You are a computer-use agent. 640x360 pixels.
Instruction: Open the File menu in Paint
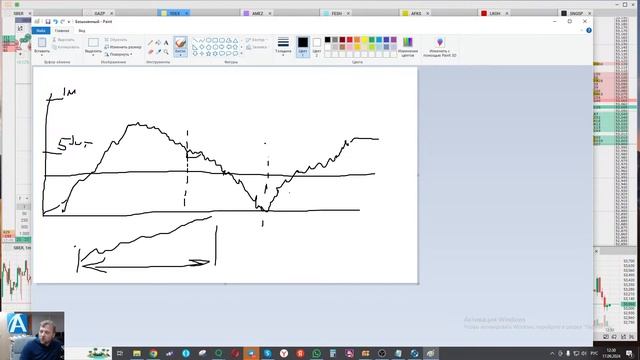coord(41,31)
